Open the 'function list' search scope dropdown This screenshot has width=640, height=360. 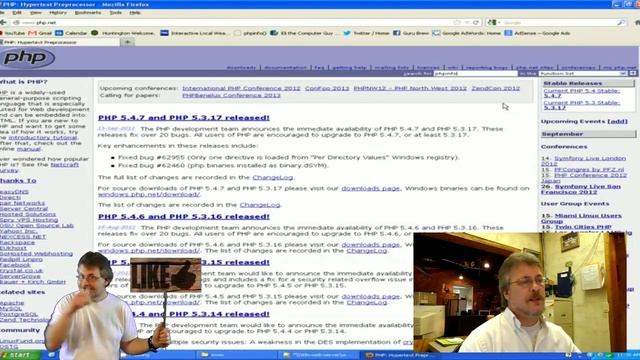pyautogui.click(x=582, y=73)
